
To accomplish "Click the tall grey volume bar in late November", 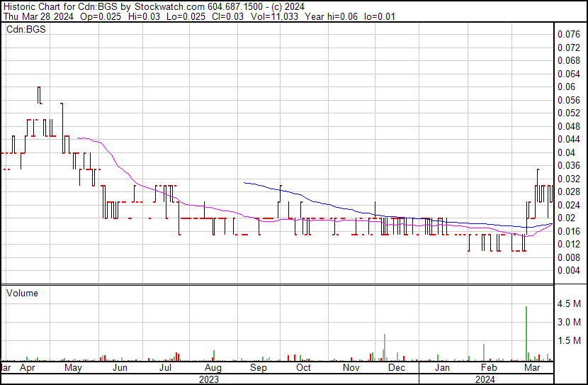I will coord(384,346).
